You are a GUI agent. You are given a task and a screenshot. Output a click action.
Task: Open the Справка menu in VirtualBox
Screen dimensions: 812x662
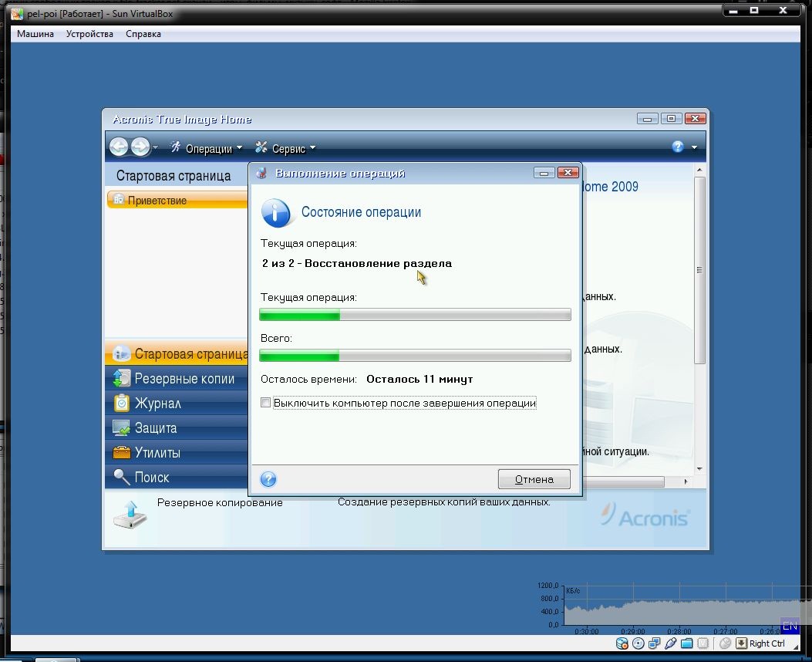pos(143,34)
